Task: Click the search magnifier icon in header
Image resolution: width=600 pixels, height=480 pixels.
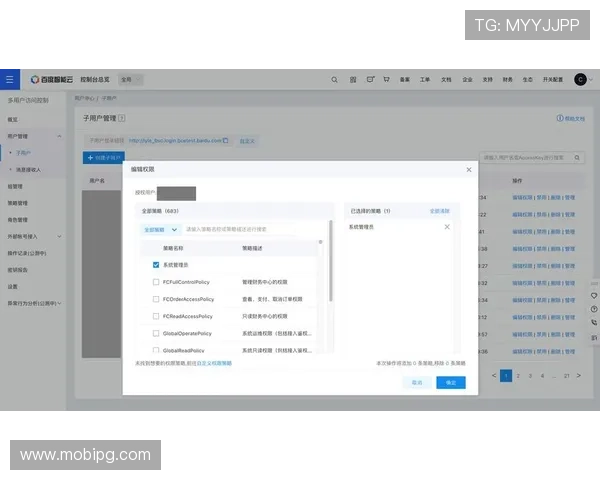Action: [334, 79]
